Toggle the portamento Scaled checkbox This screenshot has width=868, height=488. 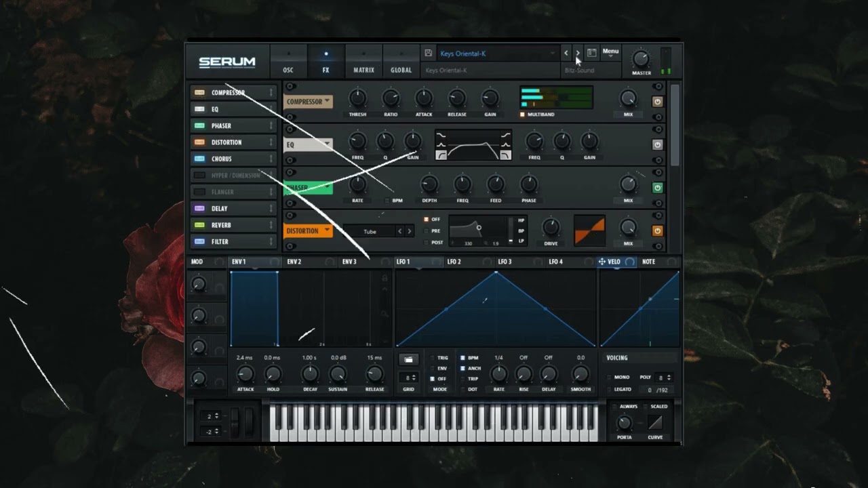point(646,407)
